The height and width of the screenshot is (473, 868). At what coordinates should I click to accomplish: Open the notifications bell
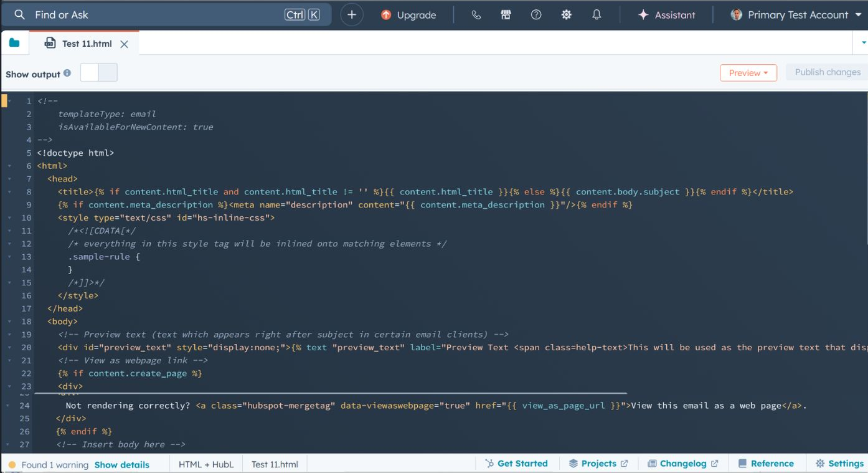point(597,15)
